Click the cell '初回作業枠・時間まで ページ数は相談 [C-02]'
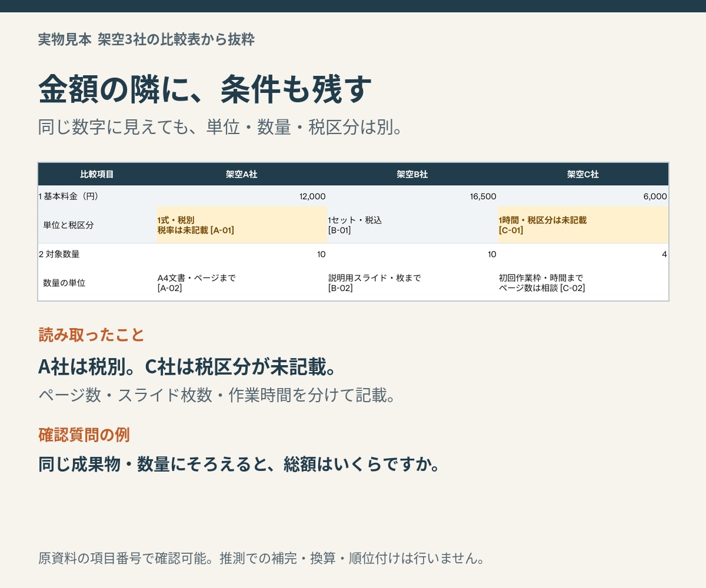 coord(583,283)
